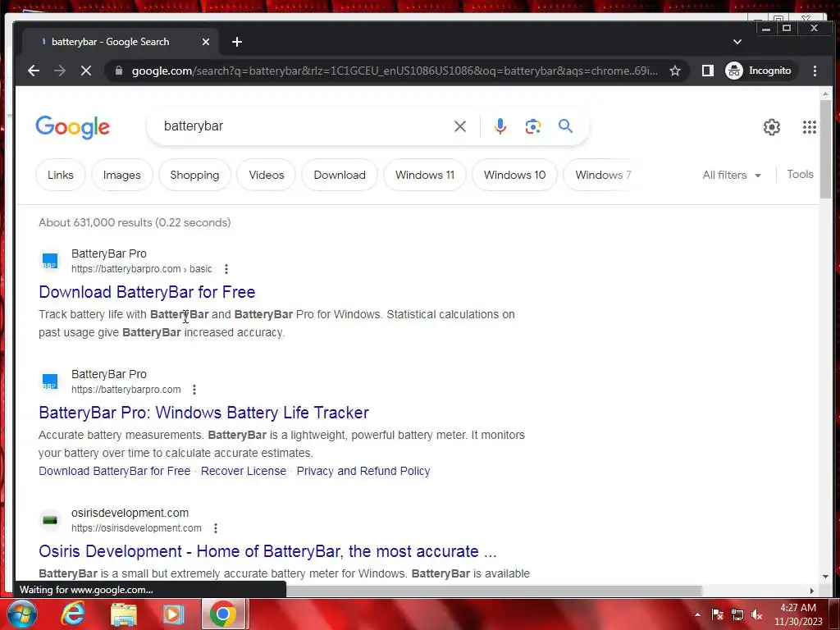
Task: Open Windows Explorer folder on taskbar
Action: pos(124,614)
